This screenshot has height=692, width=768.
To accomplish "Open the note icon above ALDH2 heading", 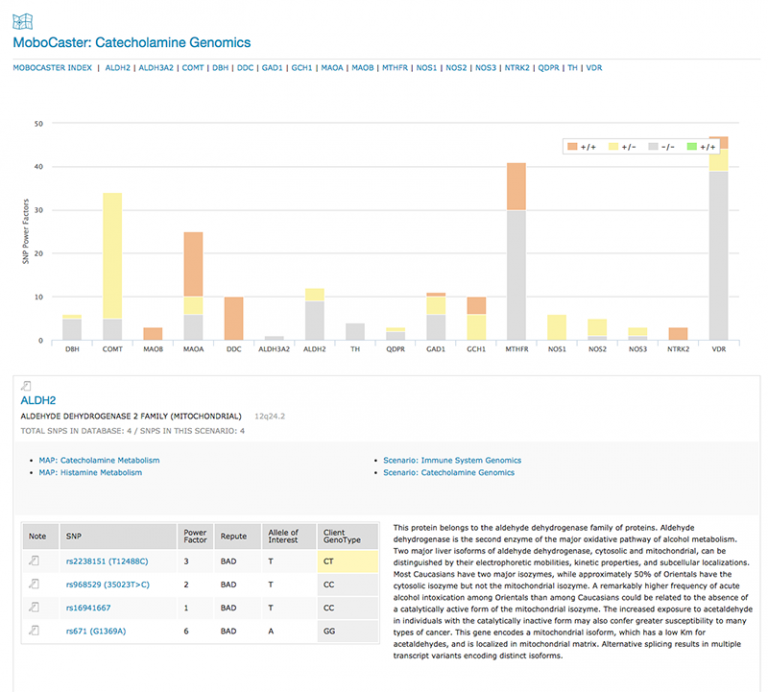I will [26, 386].
